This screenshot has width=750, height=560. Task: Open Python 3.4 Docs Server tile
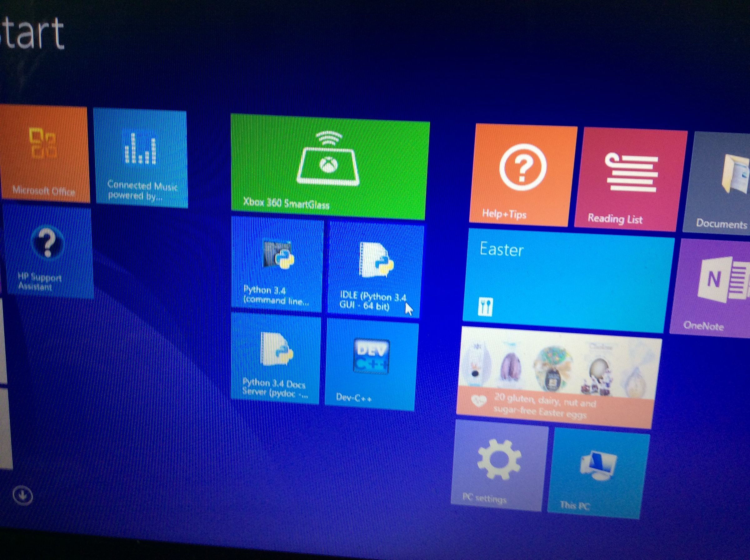tap(275, 358)
